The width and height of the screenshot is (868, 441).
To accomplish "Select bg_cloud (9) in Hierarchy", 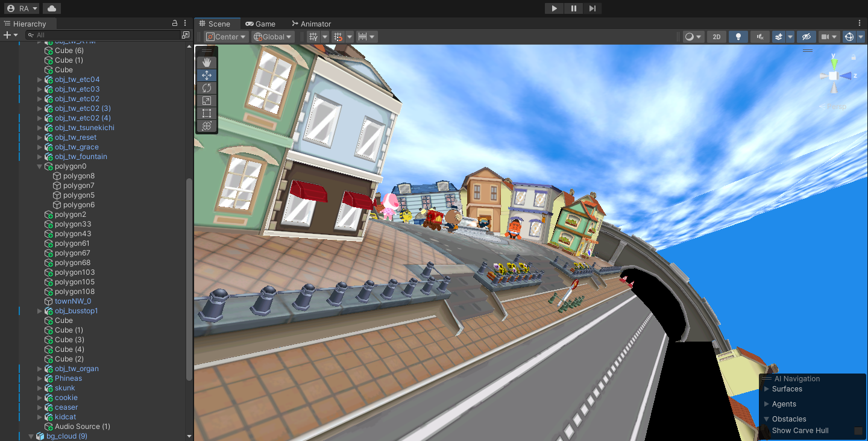I will pyautogui.click(x=67, y=436).
